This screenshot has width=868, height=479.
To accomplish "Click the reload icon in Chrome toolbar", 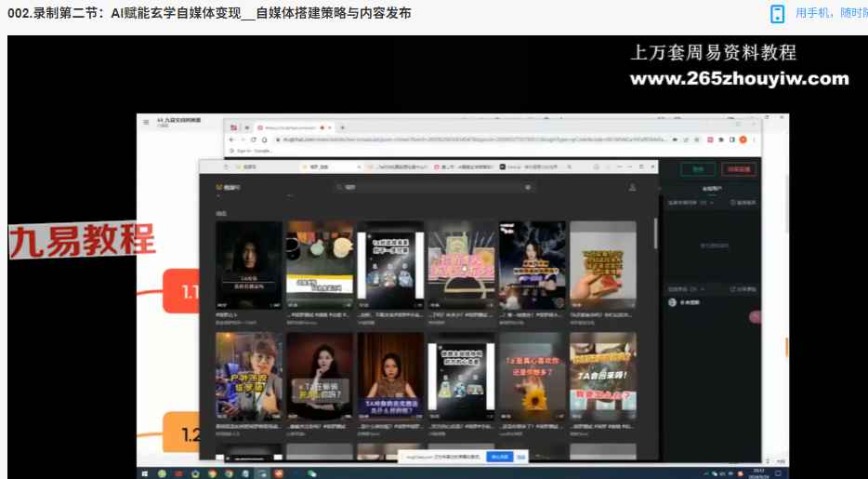I will point(252,140).
